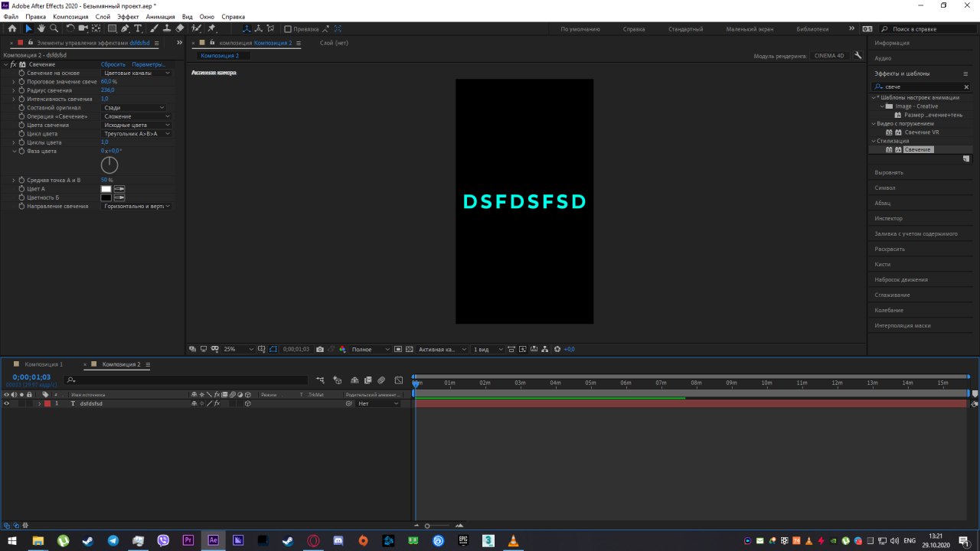The width and height of the screenshot is (980, 551).
Task: Open the Выровнять panel
Action: coord(889,172)
